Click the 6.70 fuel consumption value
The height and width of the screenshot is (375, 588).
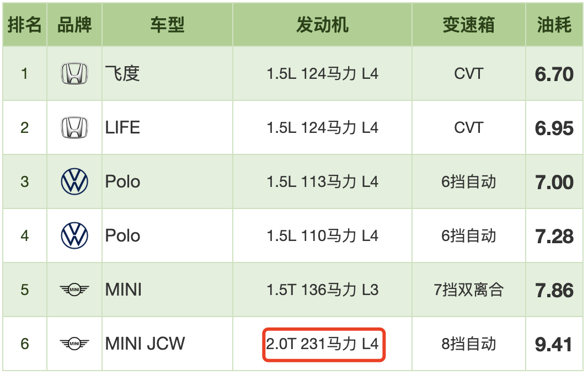click(554, 74)
